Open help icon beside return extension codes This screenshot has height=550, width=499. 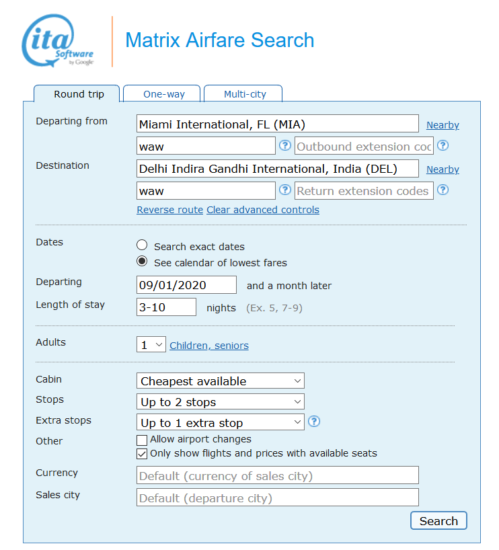click(x=443, y=190)
